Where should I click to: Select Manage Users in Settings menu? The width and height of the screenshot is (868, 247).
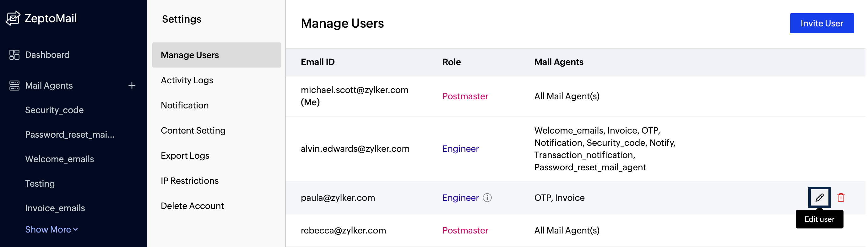point(190,55)
